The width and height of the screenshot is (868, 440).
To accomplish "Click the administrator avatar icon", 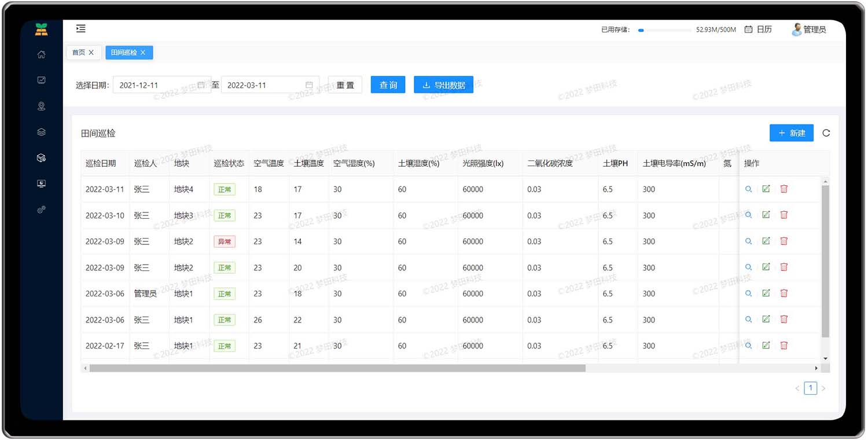I will [797, 30].
